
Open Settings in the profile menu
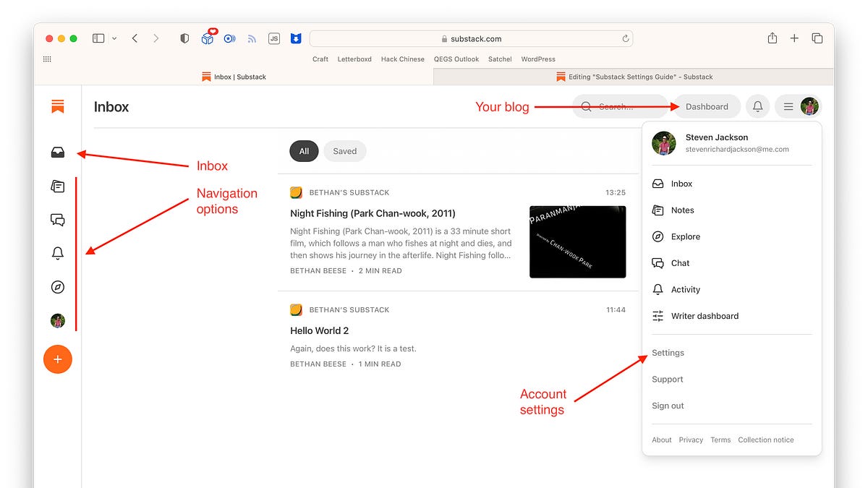tap(668, 353)
